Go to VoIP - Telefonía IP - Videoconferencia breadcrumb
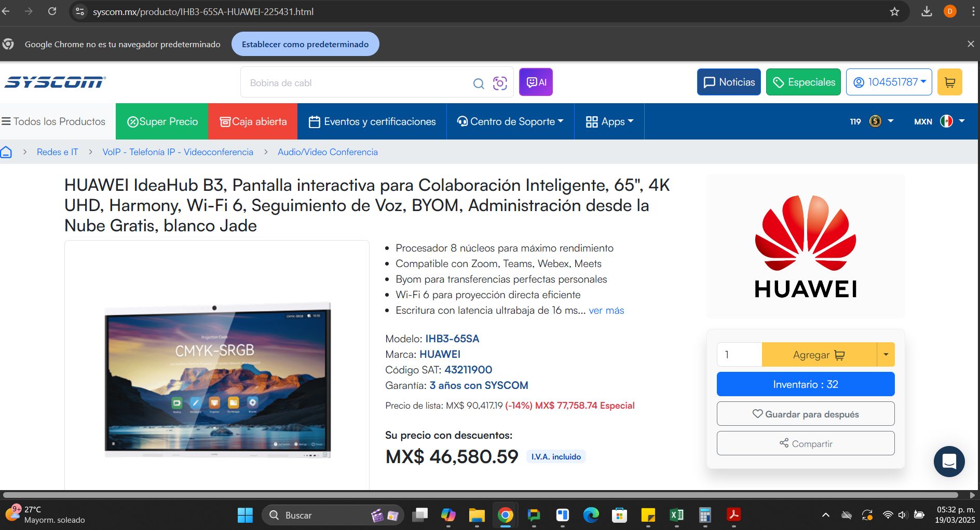 point(178,152)
